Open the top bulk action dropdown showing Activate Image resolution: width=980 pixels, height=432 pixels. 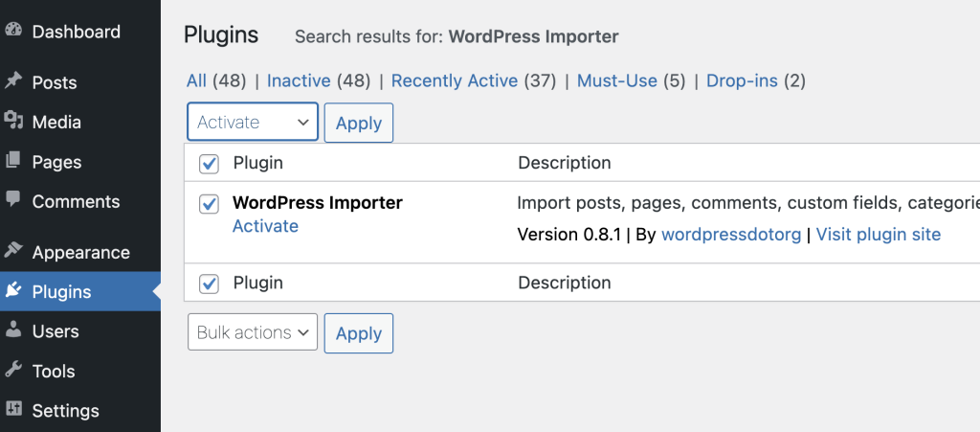pos(253,122)
